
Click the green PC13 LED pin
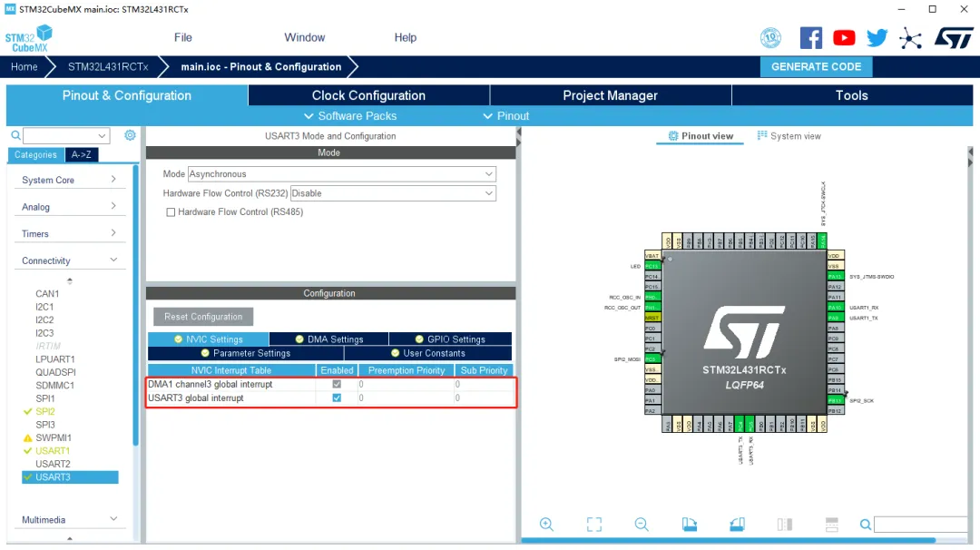[x=652, y=266]
